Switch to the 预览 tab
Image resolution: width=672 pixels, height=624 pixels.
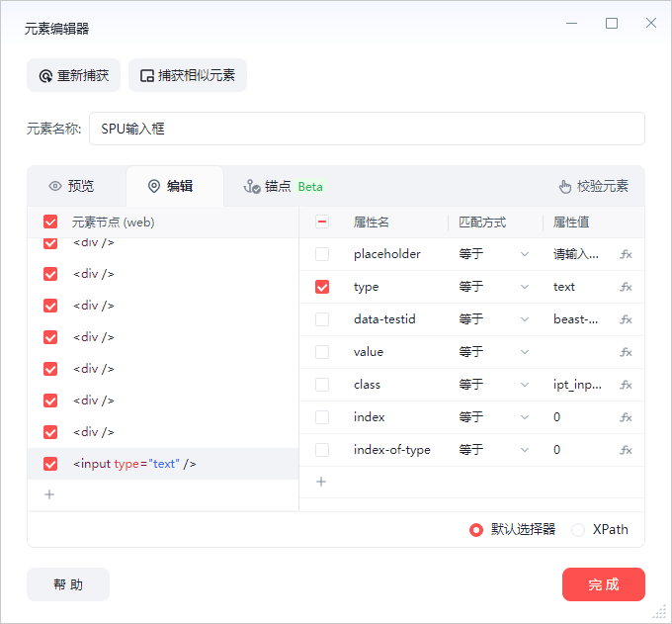(x=71, y=186)
